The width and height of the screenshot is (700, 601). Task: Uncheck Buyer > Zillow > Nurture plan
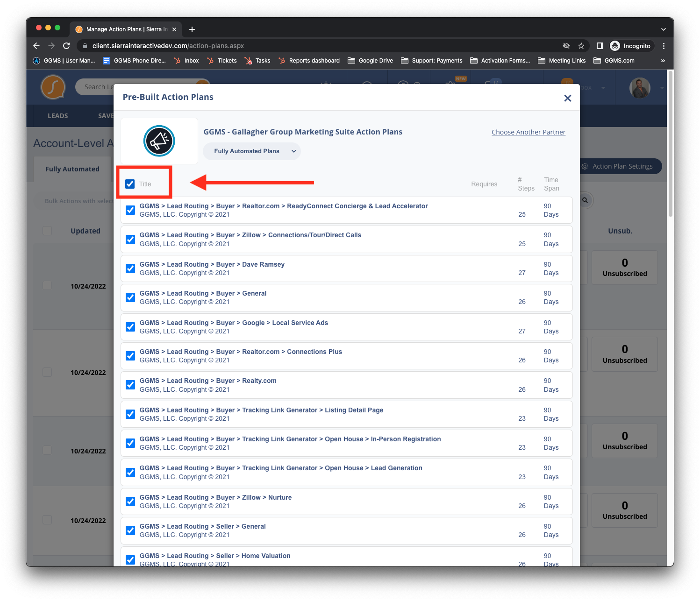point(130,502)
